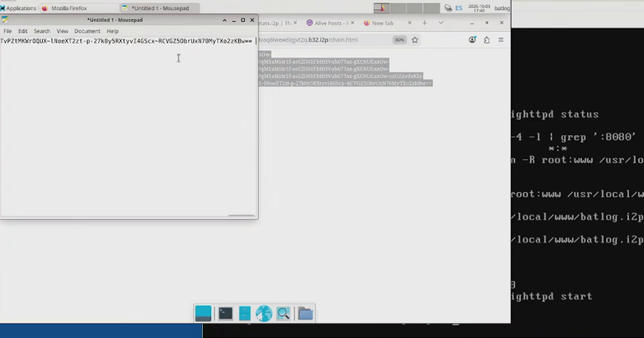Expand the list all tabs chevron
Screen dimensions: 644x338
tap(441, 23)
